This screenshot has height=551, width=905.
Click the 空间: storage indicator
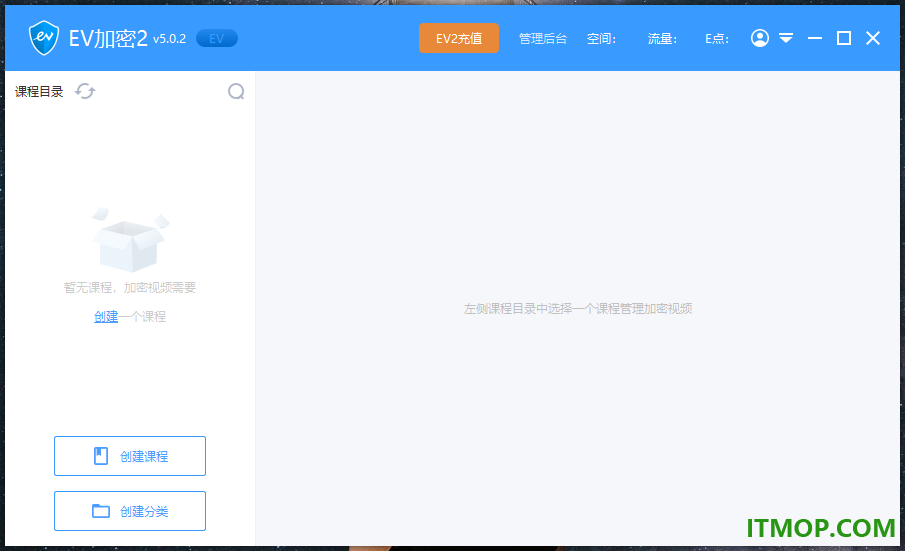[601, 39]
